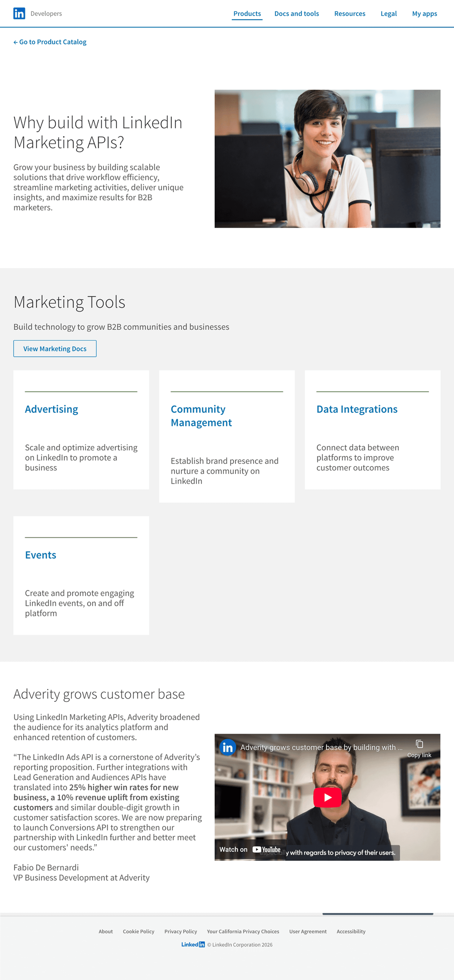Click the View Marketing Docs button
The width and height of the screenshot is (454, 980).
(x=55, y=348)
